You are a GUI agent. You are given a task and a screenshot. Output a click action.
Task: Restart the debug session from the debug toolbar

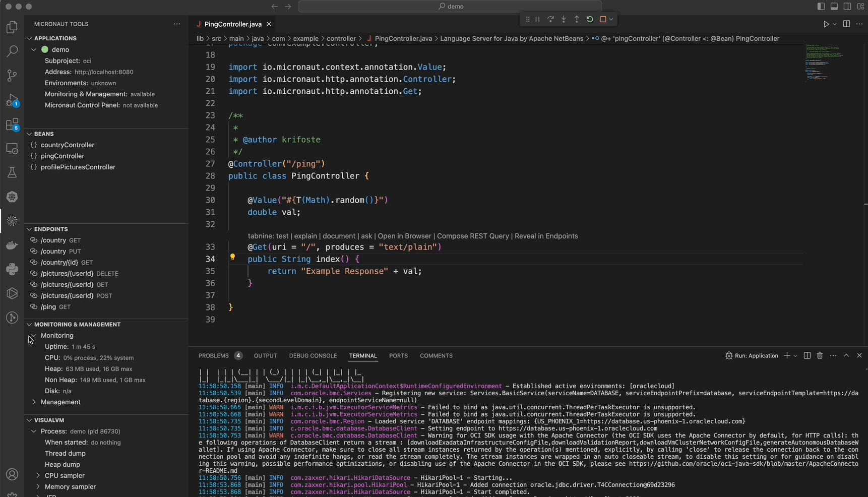pyautogui.click(x=590, y=19)
